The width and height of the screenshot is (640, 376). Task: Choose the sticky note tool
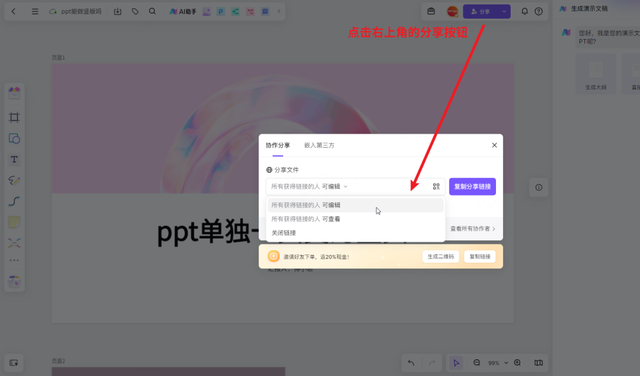pos(14,222)
